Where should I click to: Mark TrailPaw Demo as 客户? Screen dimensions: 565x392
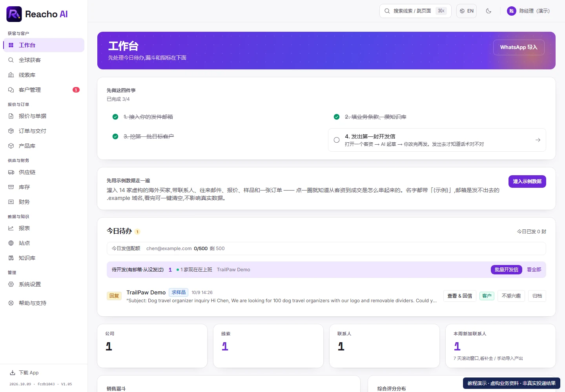[x=487, y=296]
